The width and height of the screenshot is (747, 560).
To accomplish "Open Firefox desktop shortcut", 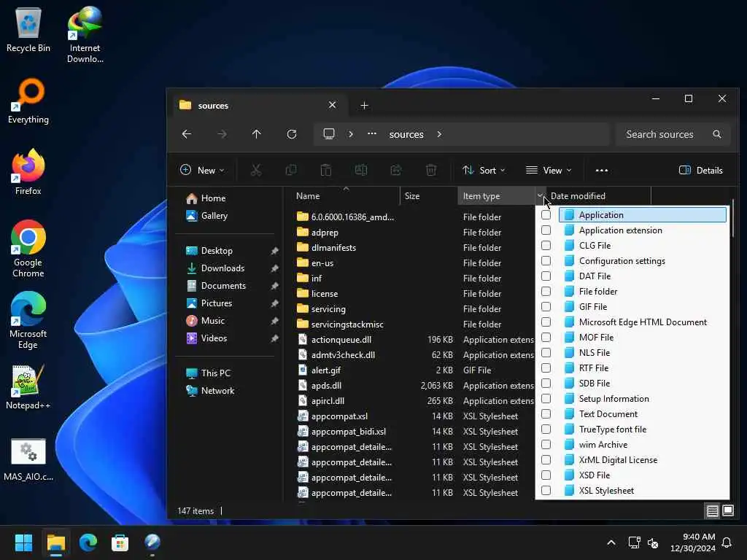I will tap(28, 172).
